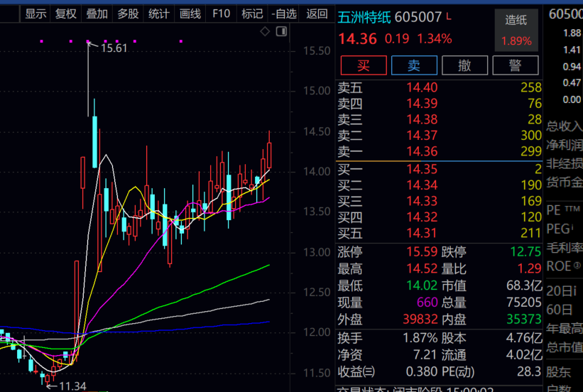The image size is (583, 392).
Task: Select 卖五 price 14.40
Action: 422,87
